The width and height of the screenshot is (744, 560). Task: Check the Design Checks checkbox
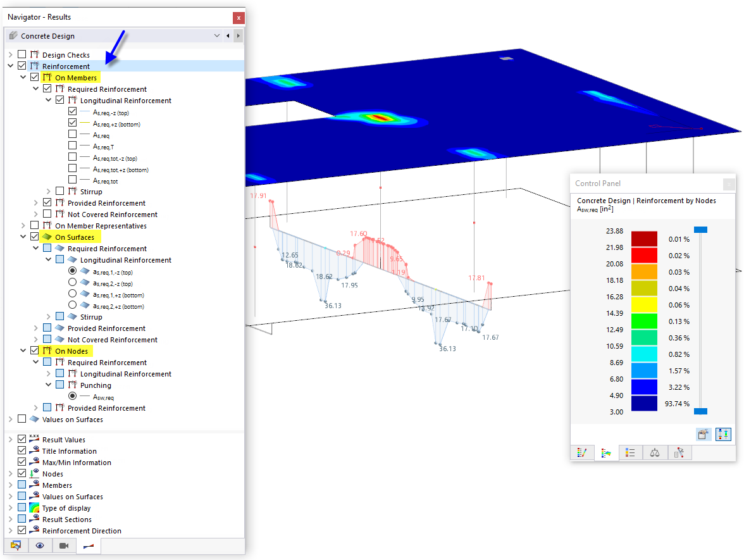[x=22, y=54]
